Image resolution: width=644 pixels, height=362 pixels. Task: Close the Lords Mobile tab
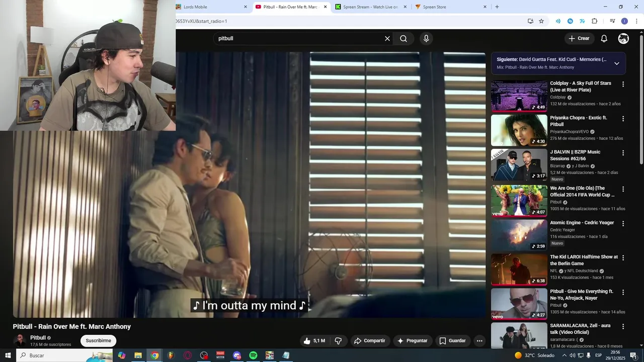pyautogui.click(x=246, y=7)
